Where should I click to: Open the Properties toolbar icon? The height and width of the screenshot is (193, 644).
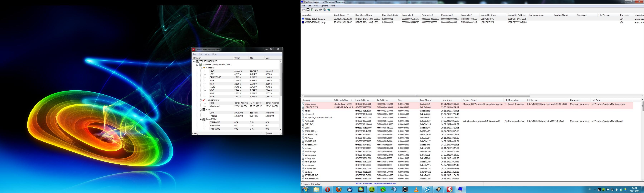(320, 10)
